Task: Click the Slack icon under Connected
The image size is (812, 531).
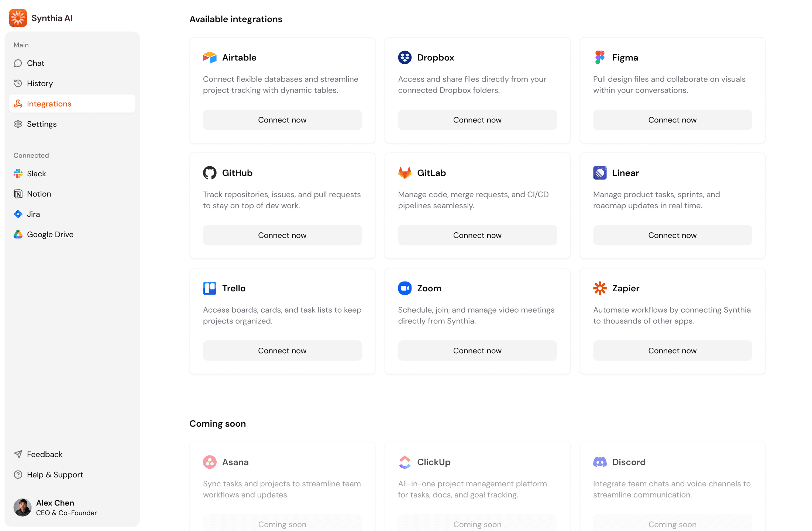Action: 18,173
